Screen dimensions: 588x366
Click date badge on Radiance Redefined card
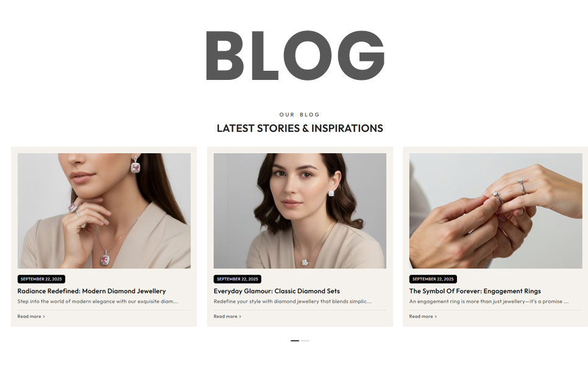(x=41, y=279)
